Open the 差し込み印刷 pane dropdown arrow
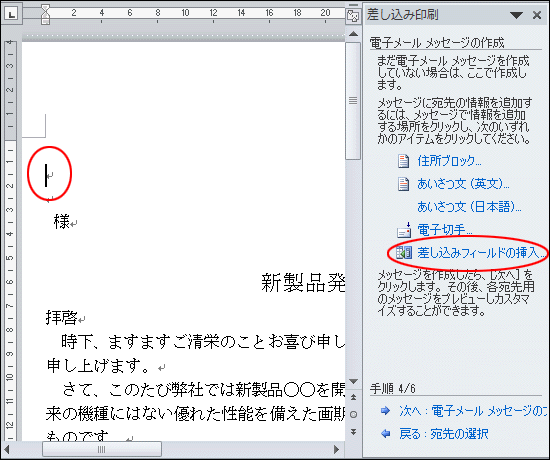Image resolution: width=550 pixels, height=460 pixels. pos(516,15)
